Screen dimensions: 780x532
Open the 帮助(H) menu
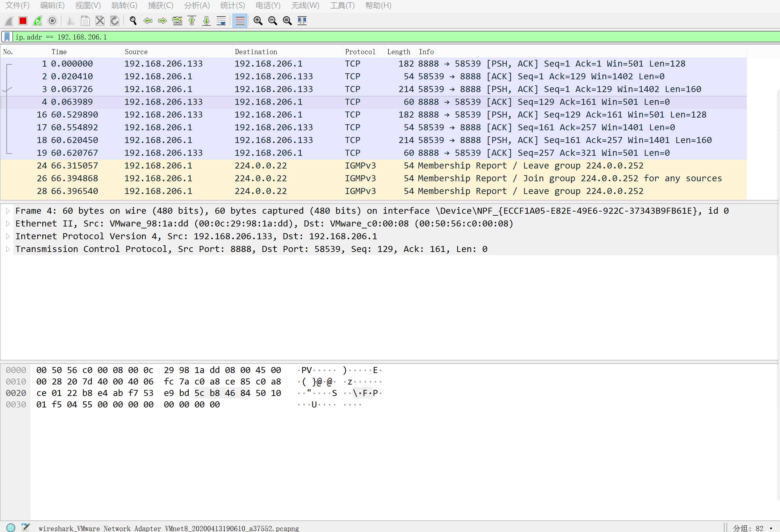pos(378,5)
